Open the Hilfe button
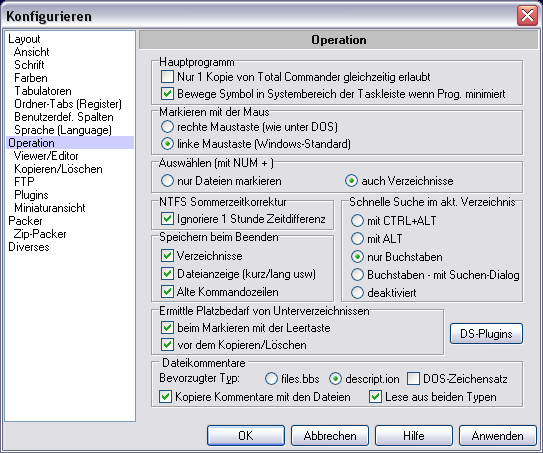Screen dimensions: 543x453 click(414, 435)
